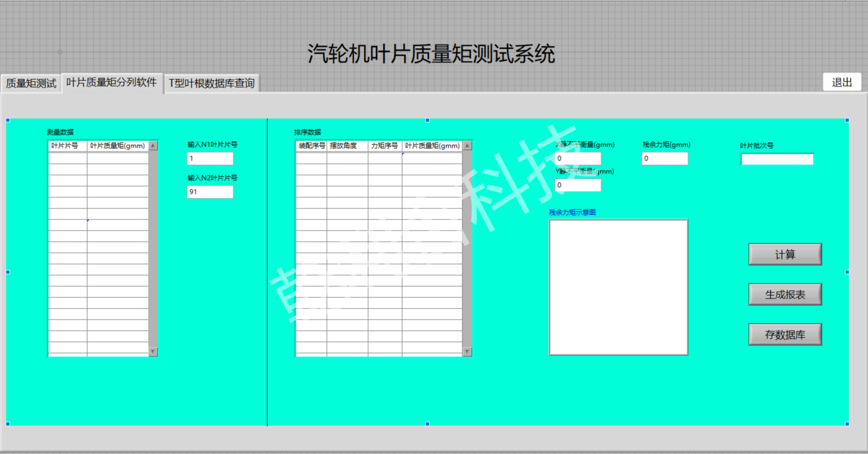Click the 残余力矩示意图 display area
This screenshot has width=868, height=454.
[x=618, y=287]
